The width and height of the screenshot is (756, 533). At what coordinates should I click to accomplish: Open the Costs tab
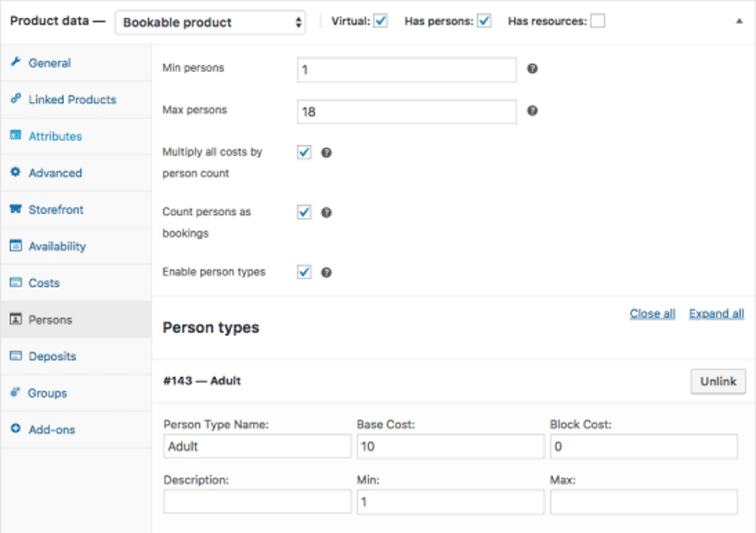point(44,284)
